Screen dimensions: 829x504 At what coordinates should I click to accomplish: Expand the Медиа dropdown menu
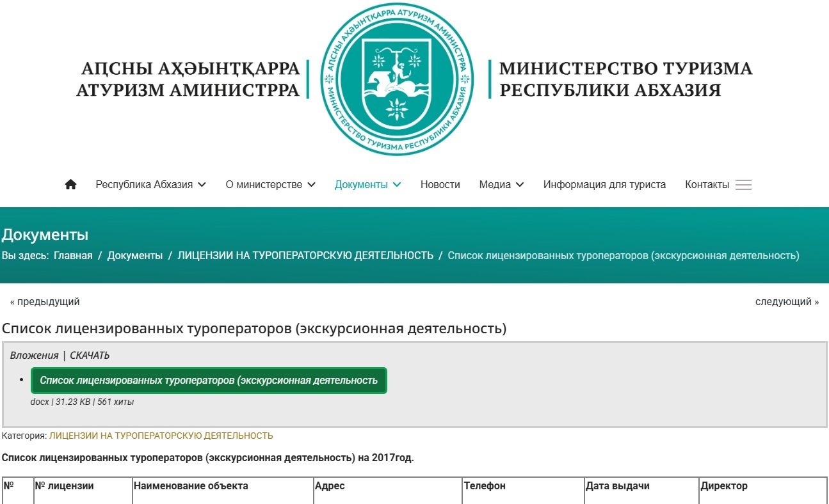501,185
